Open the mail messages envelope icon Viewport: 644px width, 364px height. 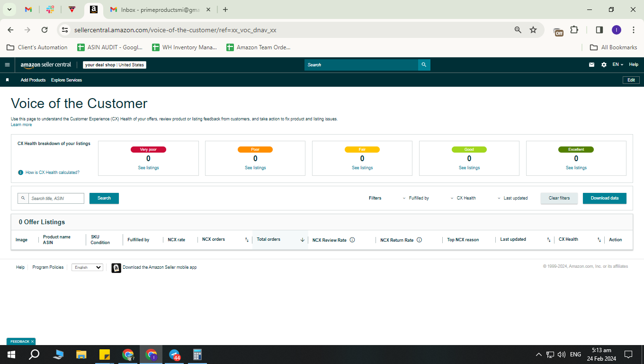[591, 65]
